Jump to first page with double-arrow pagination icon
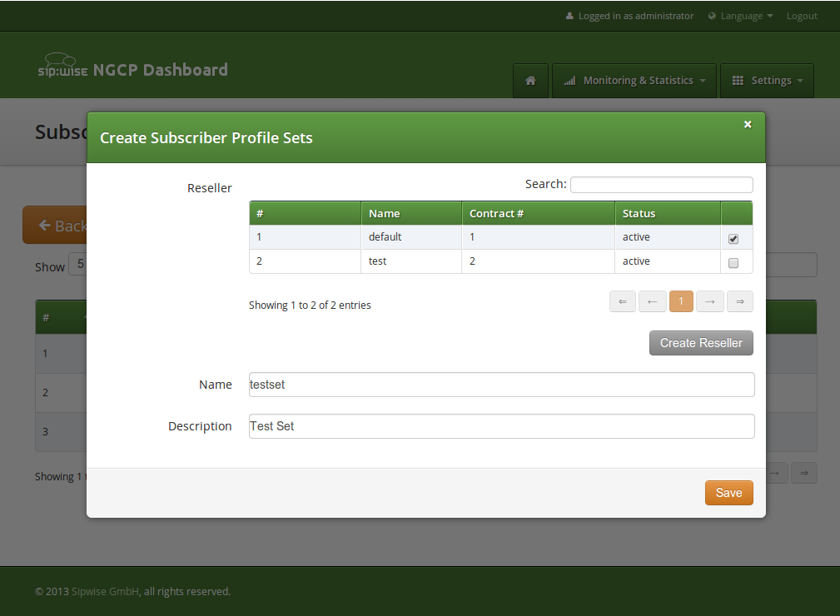The width and height of the screenshot is (840, 616). 623,301
